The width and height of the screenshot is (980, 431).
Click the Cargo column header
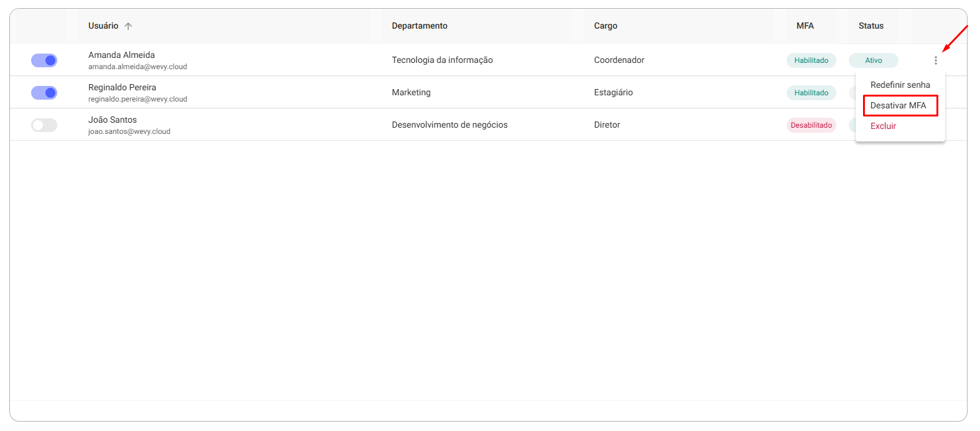tap(605, 26)
